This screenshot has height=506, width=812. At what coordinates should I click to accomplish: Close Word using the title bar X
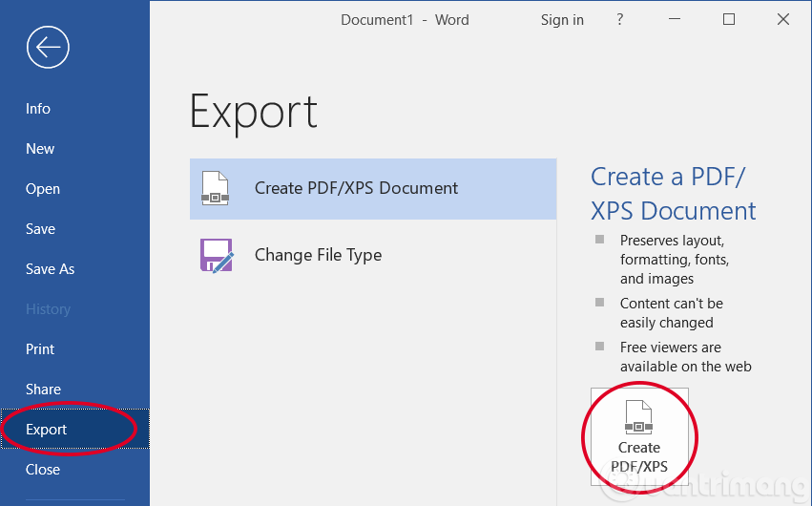tap(783, 19)
